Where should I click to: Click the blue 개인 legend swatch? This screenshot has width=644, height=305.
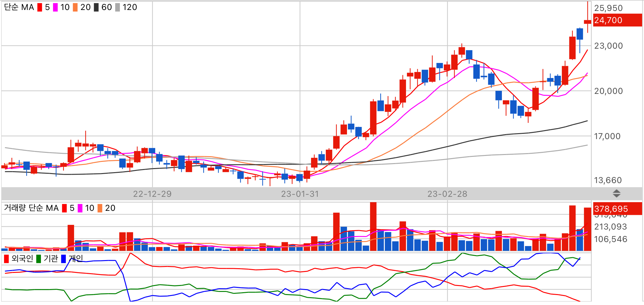[63, 259]
